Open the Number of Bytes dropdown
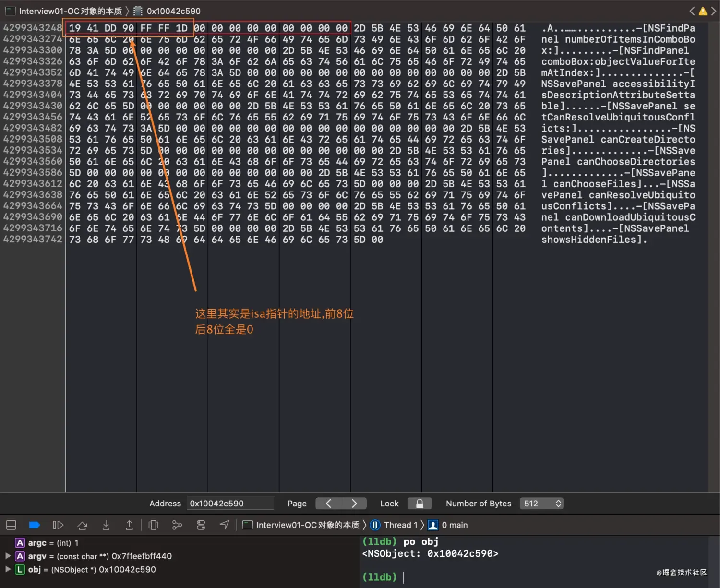 pos(541,504)
